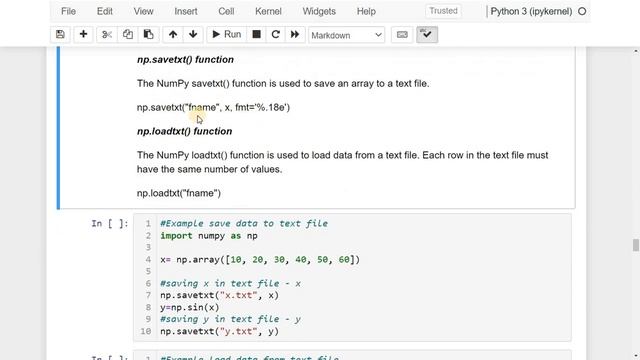Open the Edit menu
Image resolution: width=640 pixels, height=360 pixels.
pos(104,11)
